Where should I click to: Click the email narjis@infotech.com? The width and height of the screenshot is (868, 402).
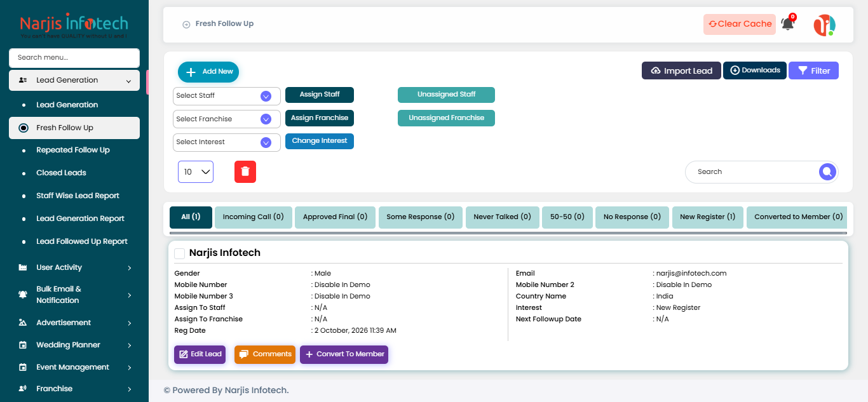click(691, 274)
